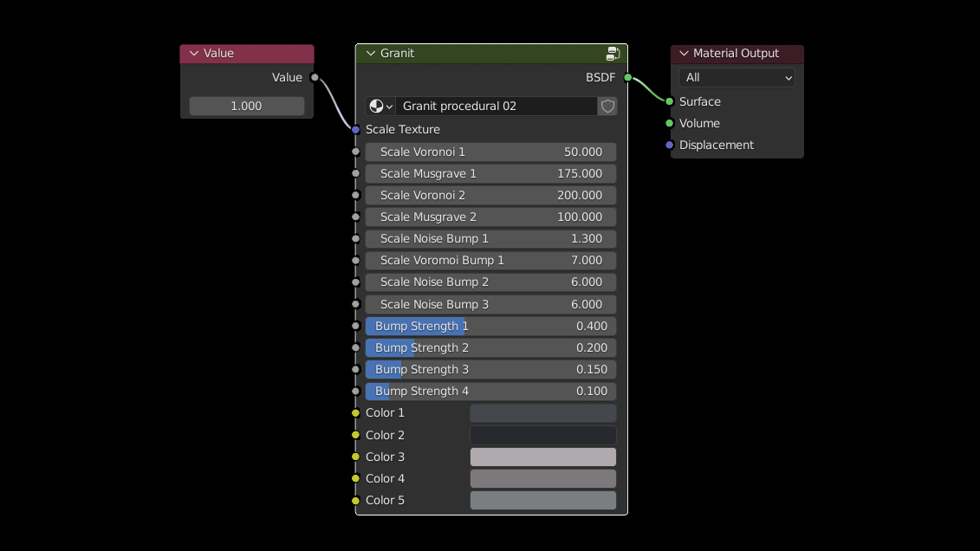
Task: Open the node tree browse icon dropdown
Action: coord(380,107)
